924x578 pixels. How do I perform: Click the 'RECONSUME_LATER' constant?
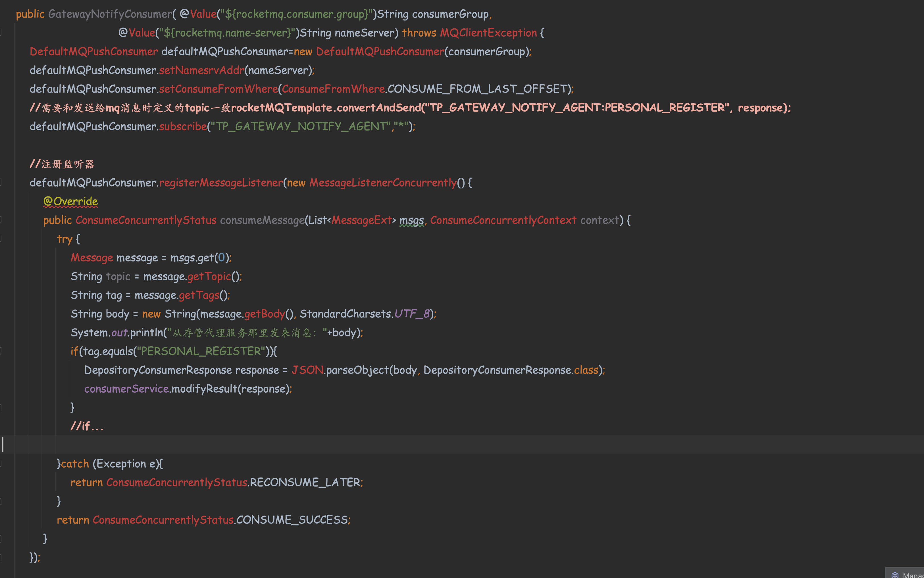tap(305, 483)
